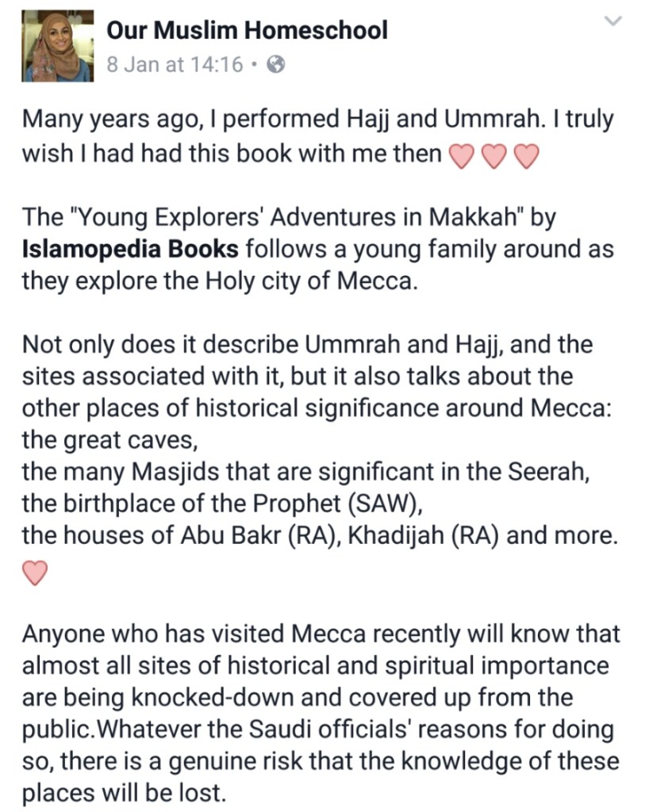
Task: Click the 'Anyone who has visited Mecca' line
Action: click(x=321, y=634)
